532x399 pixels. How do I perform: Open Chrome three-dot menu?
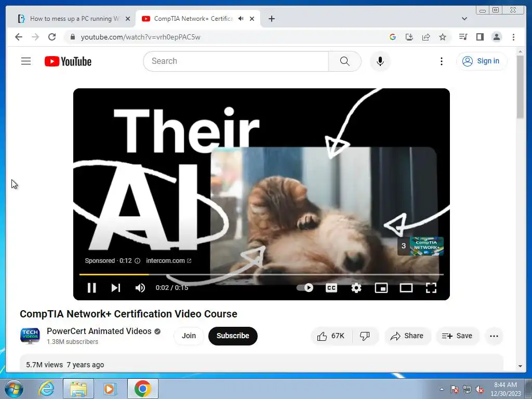coord(513,37)
